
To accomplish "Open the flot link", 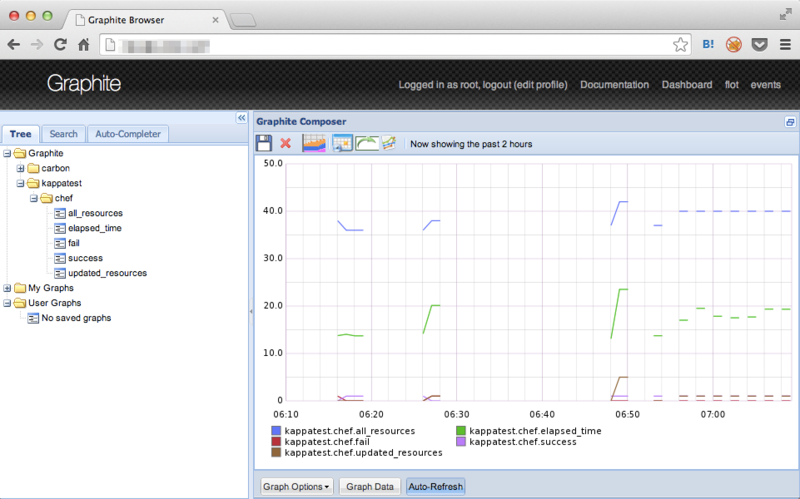I will [x=732, y=85].
